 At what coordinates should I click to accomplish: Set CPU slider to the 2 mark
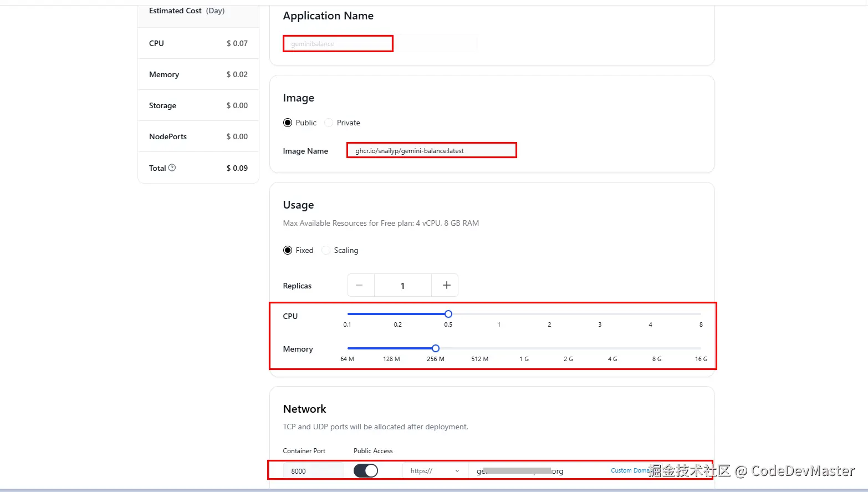pyautogui.click(x=549, y=314)
